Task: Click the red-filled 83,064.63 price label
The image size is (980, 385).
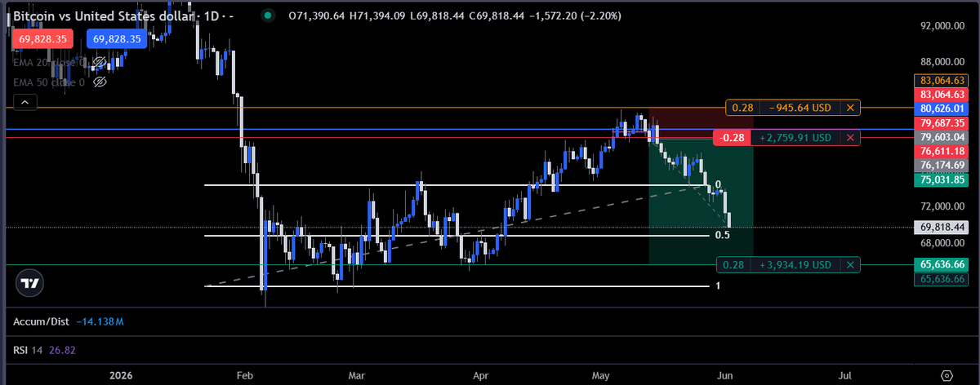Action: [942, 95]
